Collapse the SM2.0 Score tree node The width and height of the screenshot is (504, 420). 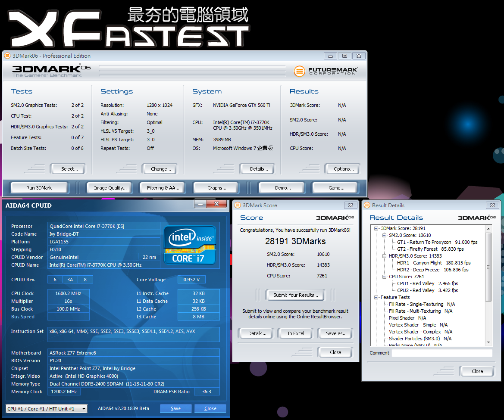(384, 235)
